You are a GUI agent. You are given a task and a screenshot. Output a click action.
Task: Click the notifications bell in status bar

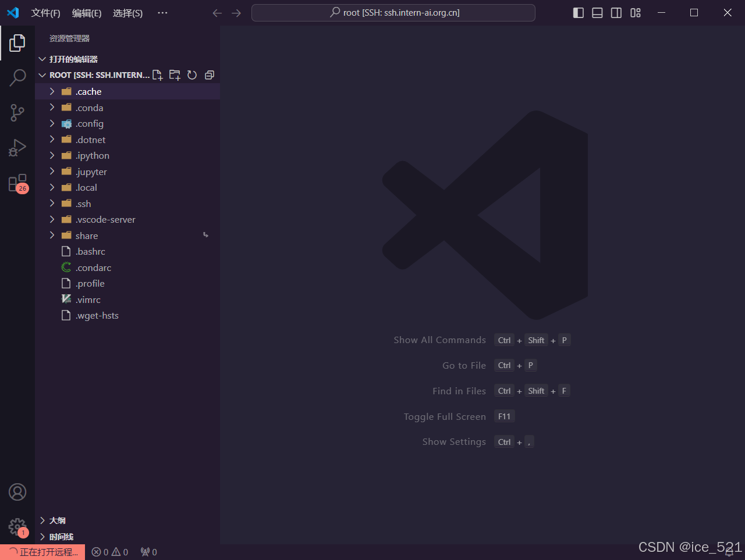[x=729, y=552]
